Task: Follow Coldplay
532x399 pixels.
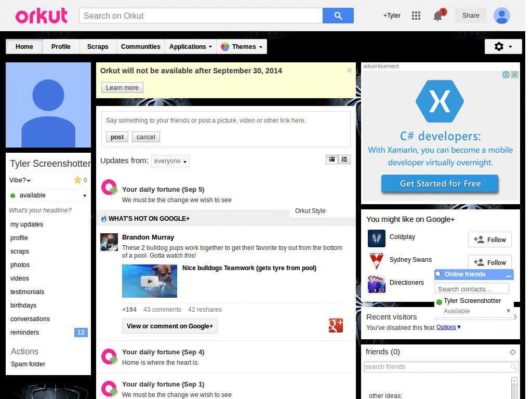Action: (x=489, y=240)
